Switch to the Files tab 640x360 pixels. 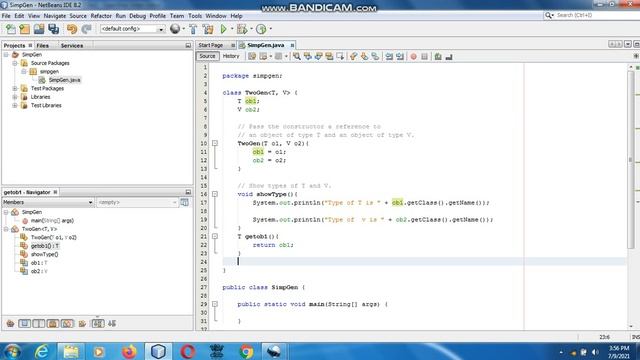pos(42,46)
